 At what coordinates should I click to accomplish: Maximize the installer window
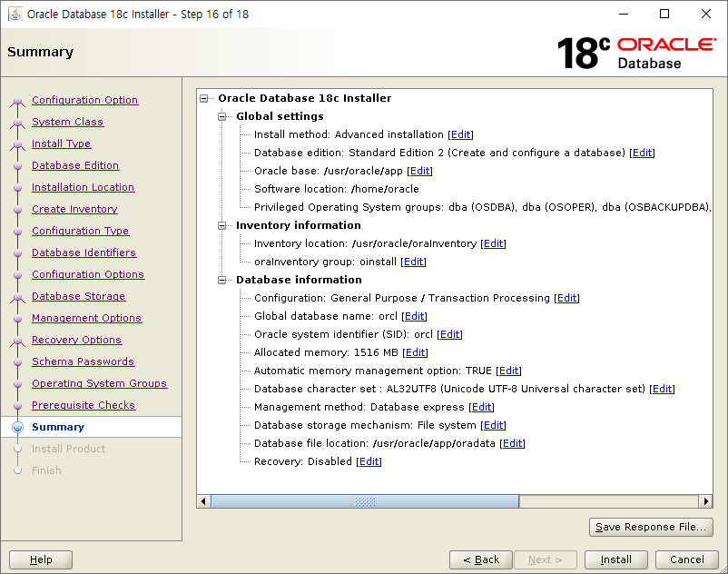coord(664,14)
